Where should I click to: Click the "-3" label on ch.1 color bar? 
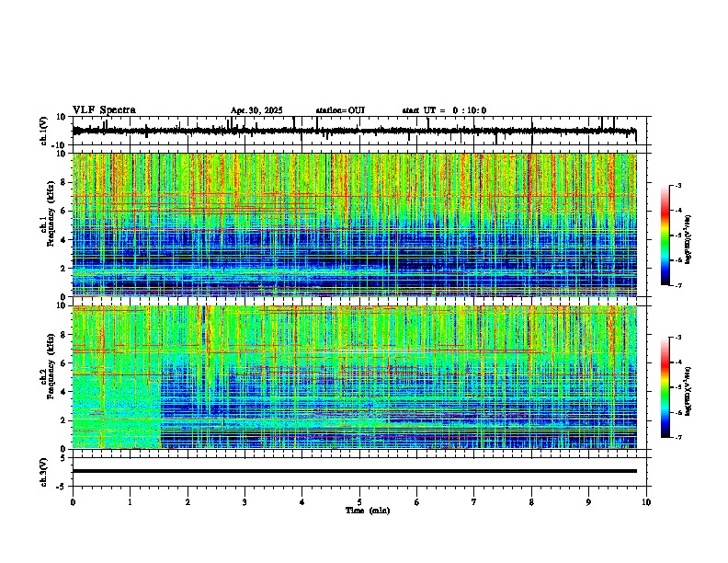677,186
